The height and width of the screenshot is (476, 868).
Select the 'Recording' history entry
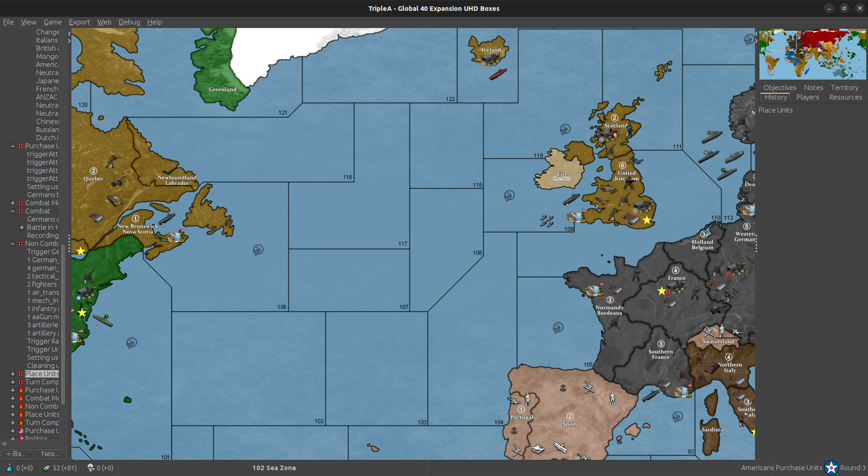(x=42, y=236)
